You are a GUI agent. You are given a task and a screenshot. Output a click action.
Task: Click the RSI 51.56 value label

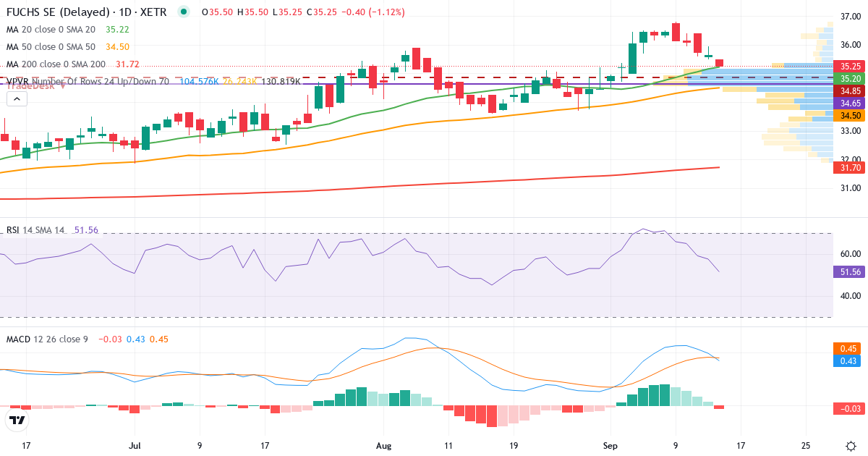(850, 271)
